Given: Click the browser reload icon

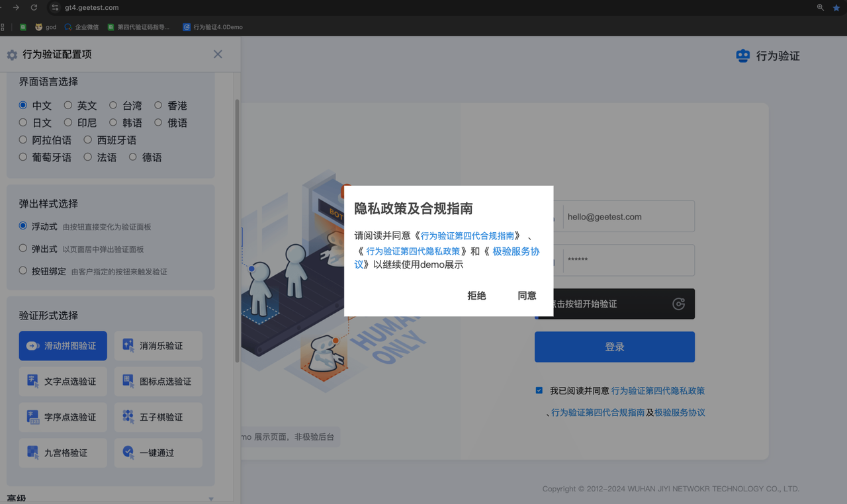Looking at the screenshot, I should click(x=34, y=7).
